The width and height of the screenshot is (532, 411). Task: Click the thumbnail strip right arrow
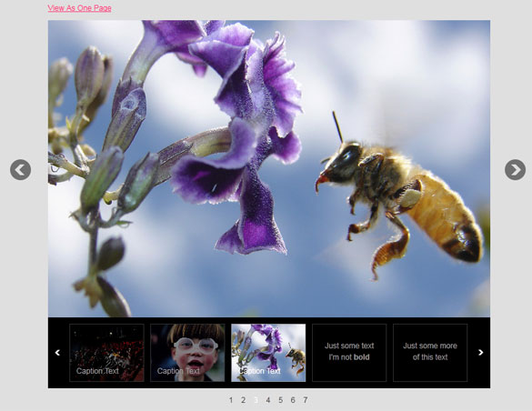click(481, 353)
